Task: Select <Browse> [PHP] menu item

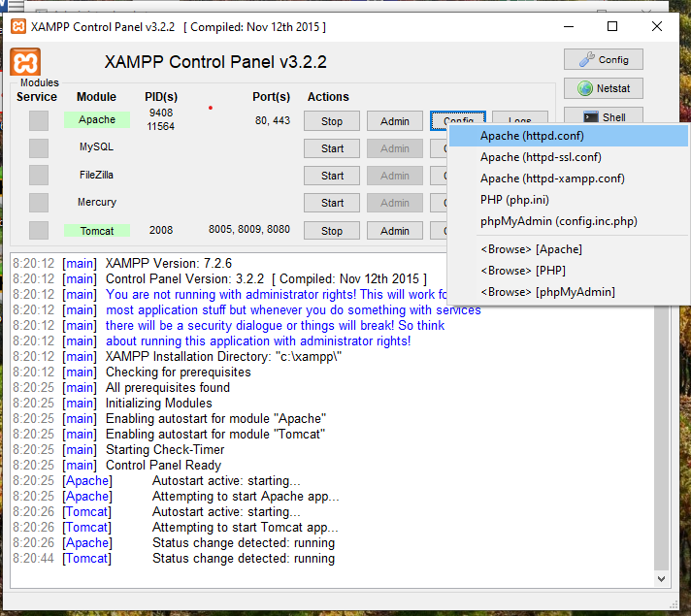Action: [568, 271]
